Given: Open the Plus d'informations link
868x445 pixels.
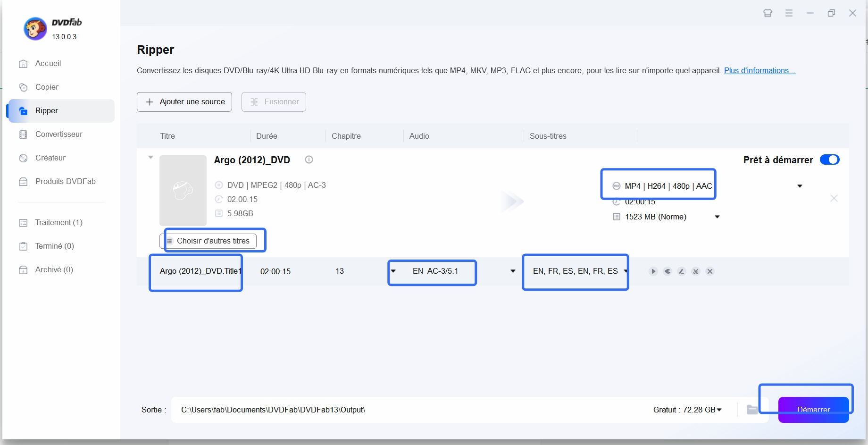Looking at the screenshot, I should pyautogui.click(x=759, y=71).
